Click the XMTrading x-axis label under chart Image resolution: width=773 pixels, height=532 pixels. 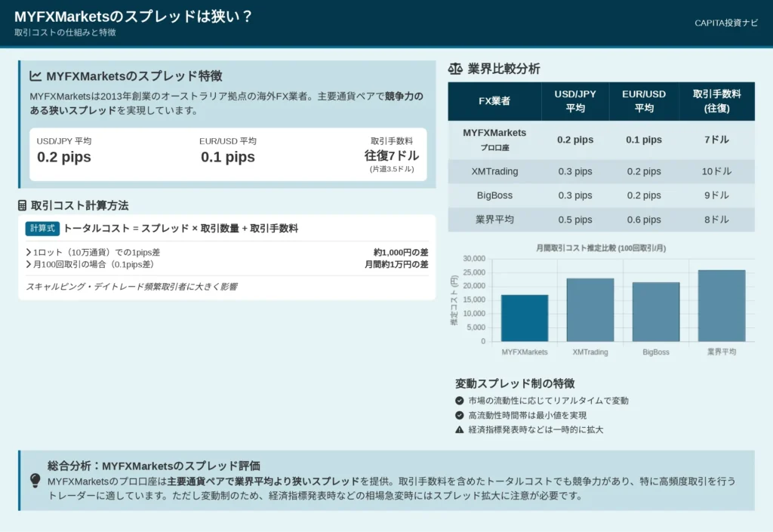tap(590, 352)
